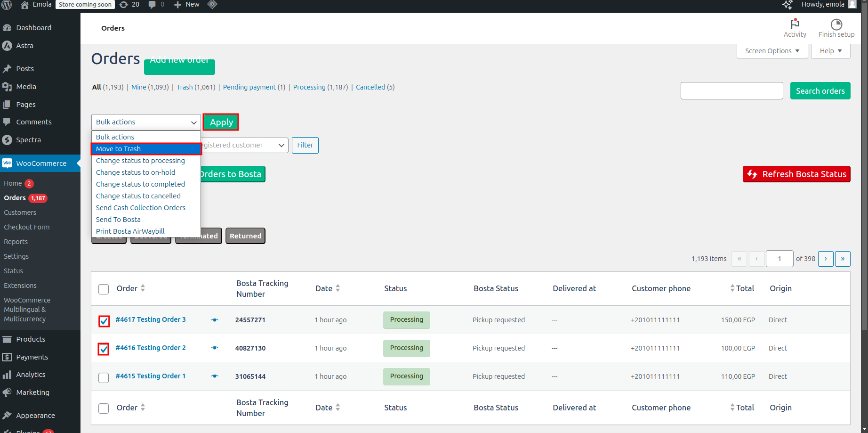
Task: Open Dashboard from the sidebar icon
Action: pos(7,28)
